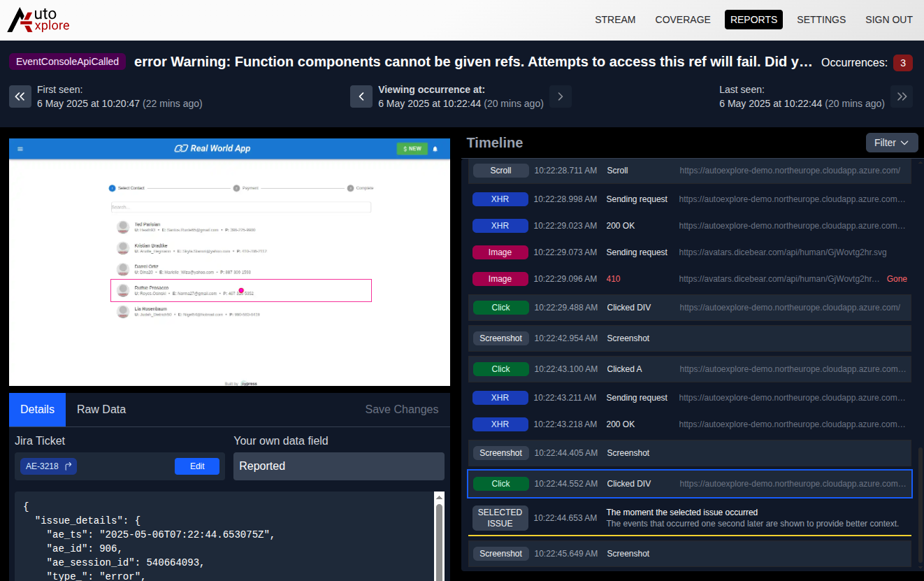Click the session screenshot thumbnail
Screen dimensions: 924x581
tap(229, 262)
